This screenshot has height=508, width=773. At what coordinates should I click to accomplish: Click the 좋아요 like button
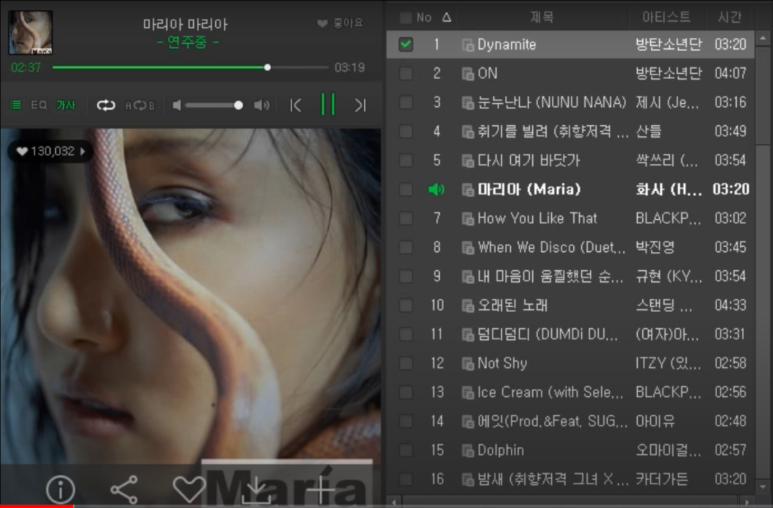340,23
